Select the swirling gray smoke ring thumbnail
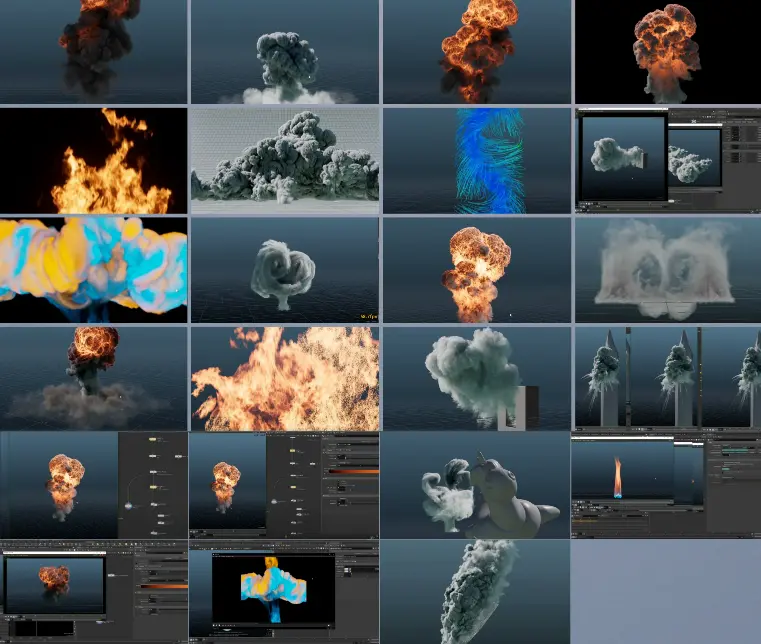Image resolution: width=761 pixels, height=644 pixels. pyautogui.click(x=285, y=270)
